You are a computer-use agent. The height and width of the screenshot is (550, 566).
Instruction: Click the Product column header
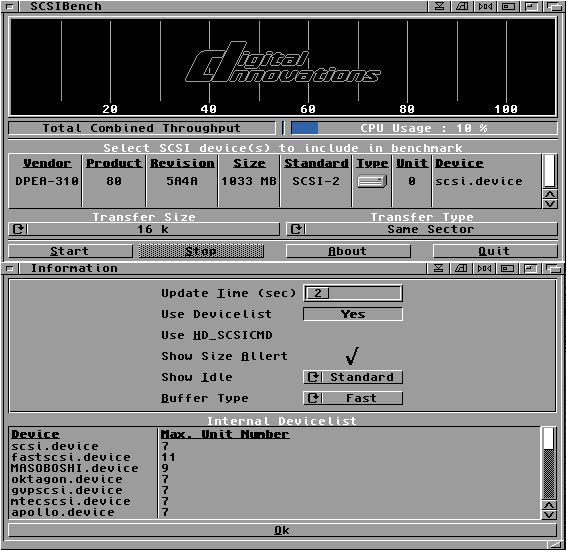(114, 163)
